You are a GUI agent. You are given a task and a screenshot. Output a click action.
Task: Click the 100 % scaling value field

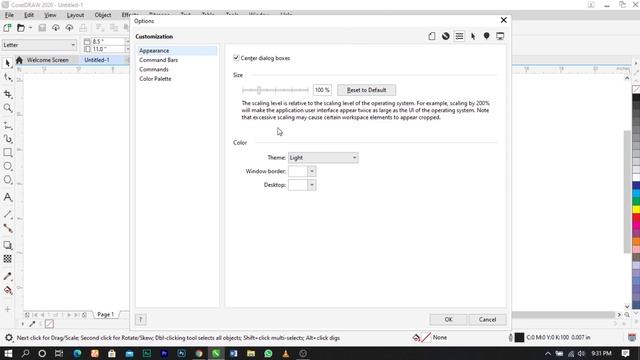[x=322, y=90]
